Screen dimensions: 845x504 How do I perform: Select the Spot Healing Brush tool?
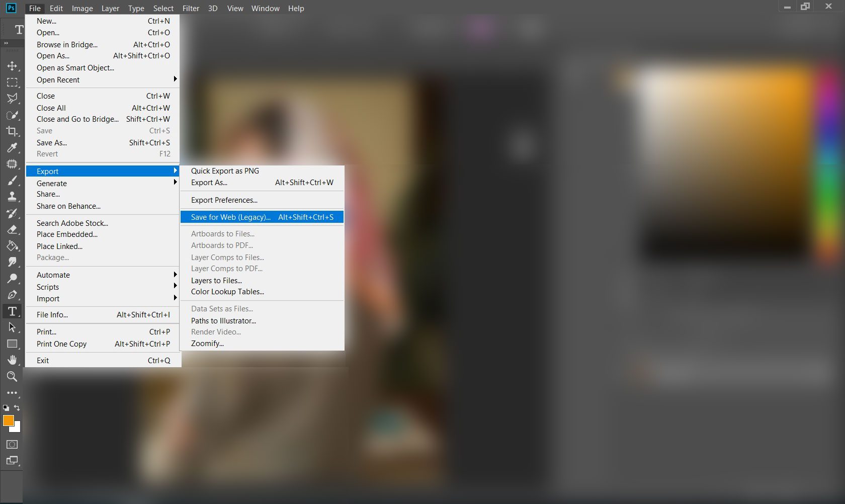click(12, 164)
